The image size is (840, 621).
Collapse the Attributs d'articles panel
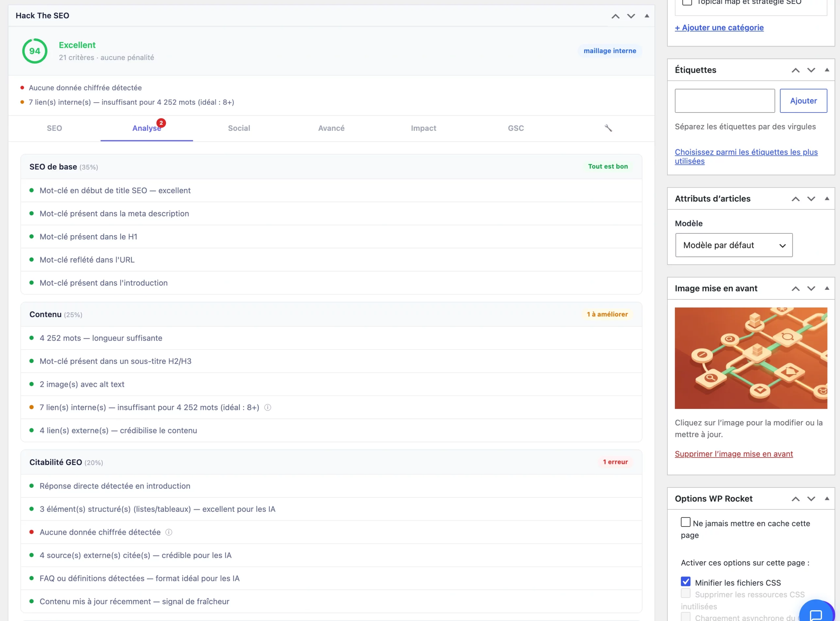coord(827,198)
